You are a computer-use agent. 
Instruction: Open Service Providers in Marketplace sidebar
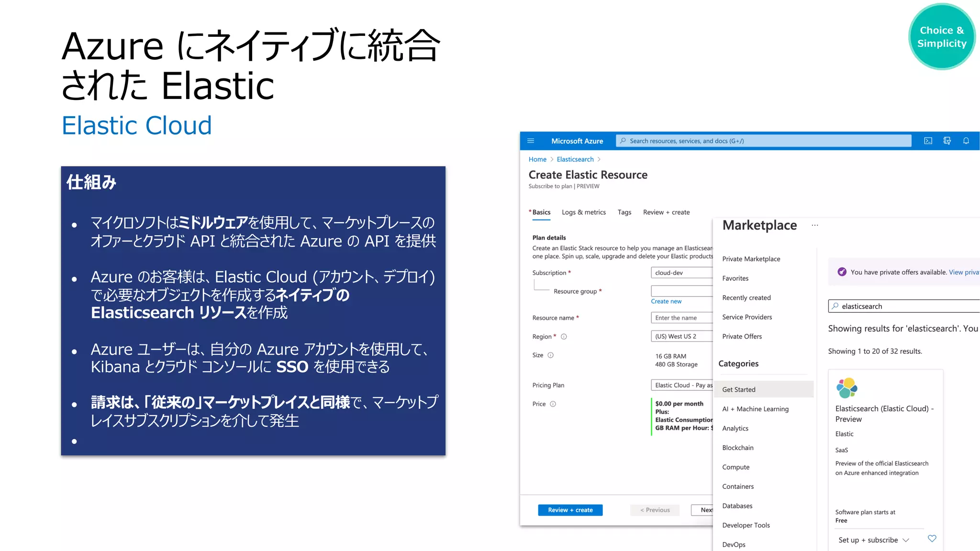pyautogui.click(x=746, y=317)
